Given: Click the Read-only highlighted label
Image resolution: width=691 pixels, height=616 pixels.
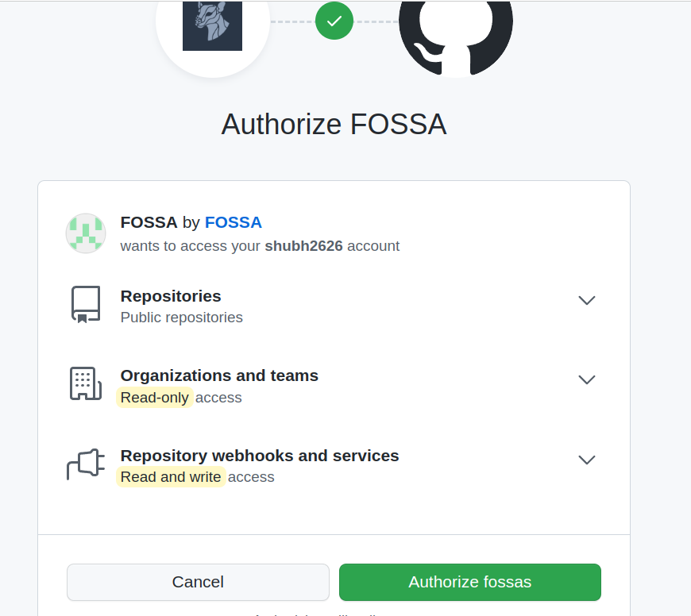Looking at the screenshot, I should [x=155, y=398].
